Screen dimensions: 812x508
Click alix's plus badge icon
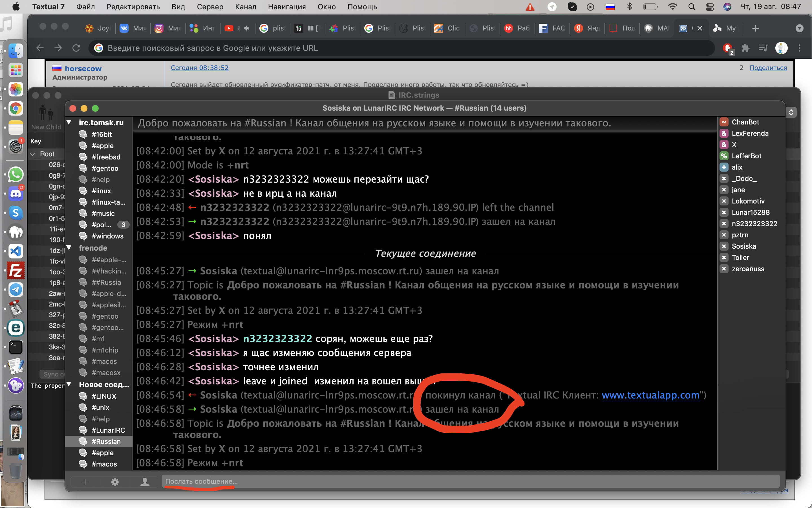tap(724, 167)
